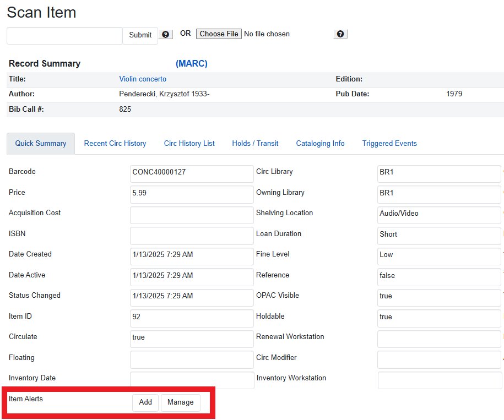The image size is (504, 420).
Task: View the Cataloging Info tab
Action: [320, 143]
